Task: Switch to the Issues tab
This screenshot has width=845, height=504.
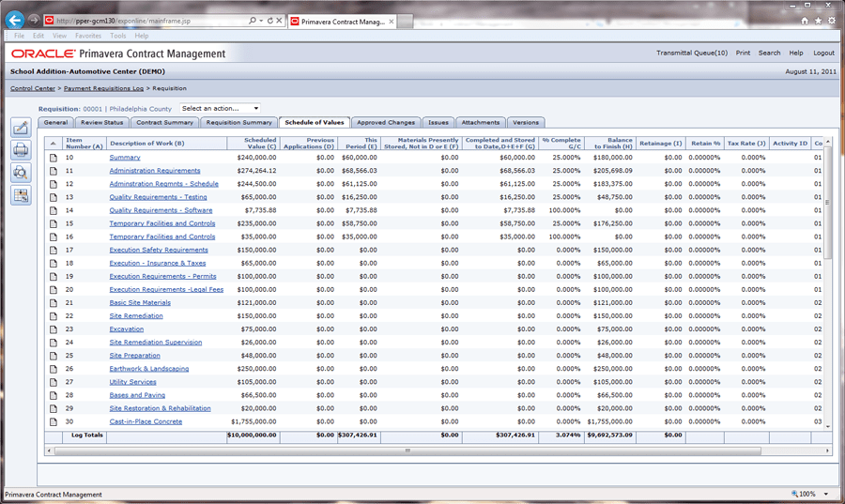Action: pyautogui.click(x=438, y=122)
